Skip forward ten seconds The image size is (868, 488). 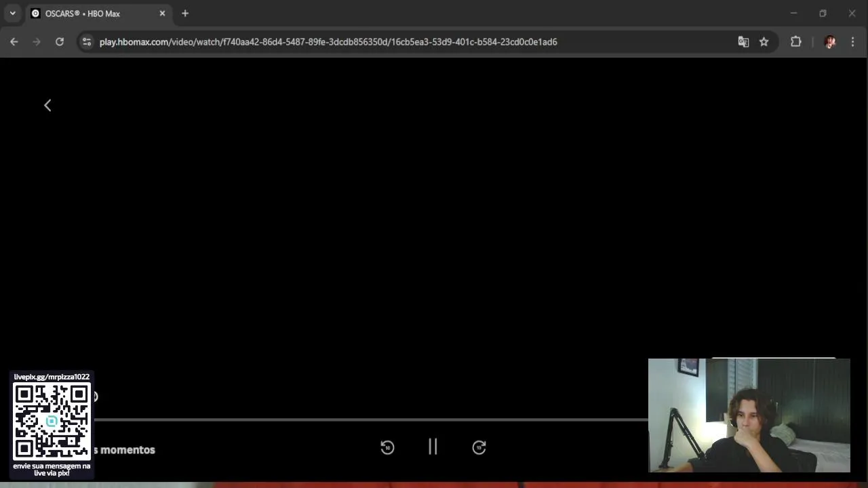pos(479,447)
